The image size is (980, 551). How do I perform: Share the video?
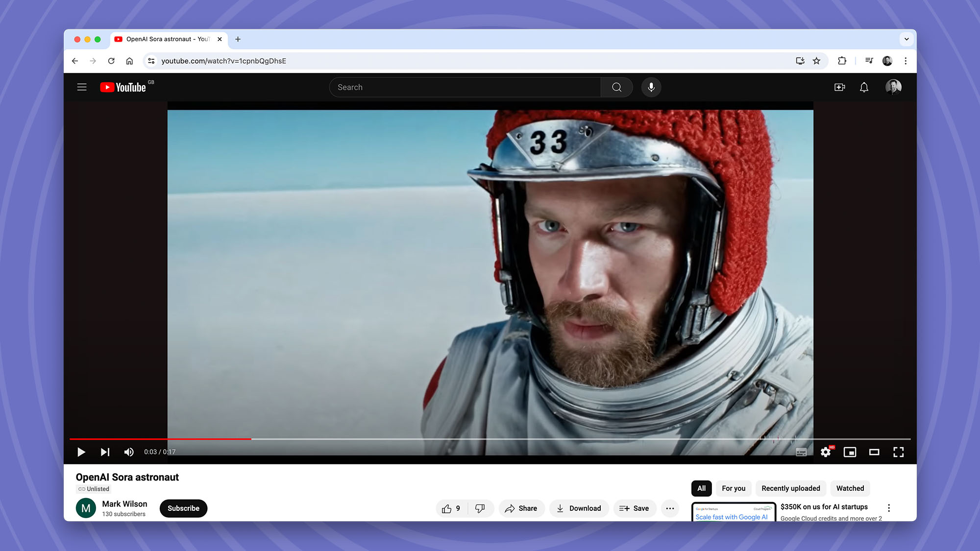[x=521, y=508]
